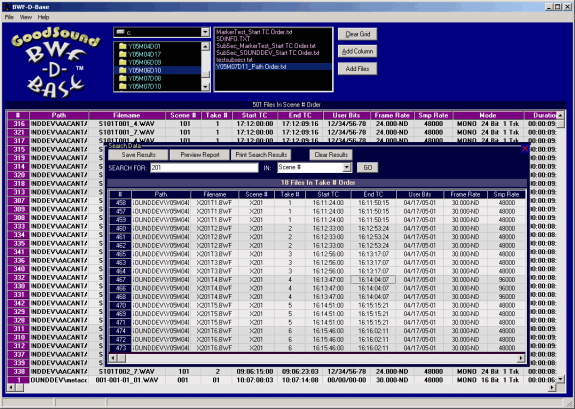
Task: Select search result row 465
Action: pyautogui.click(x=120, y=254)
